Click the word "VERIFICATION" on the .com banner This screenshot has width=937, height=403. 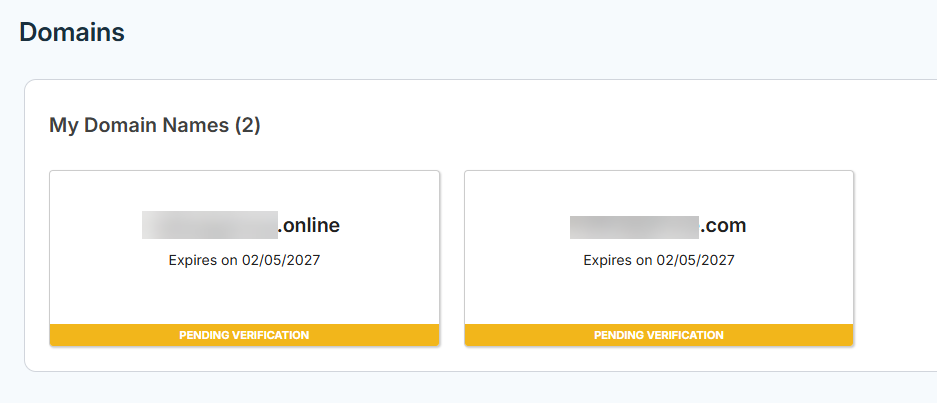686,335
